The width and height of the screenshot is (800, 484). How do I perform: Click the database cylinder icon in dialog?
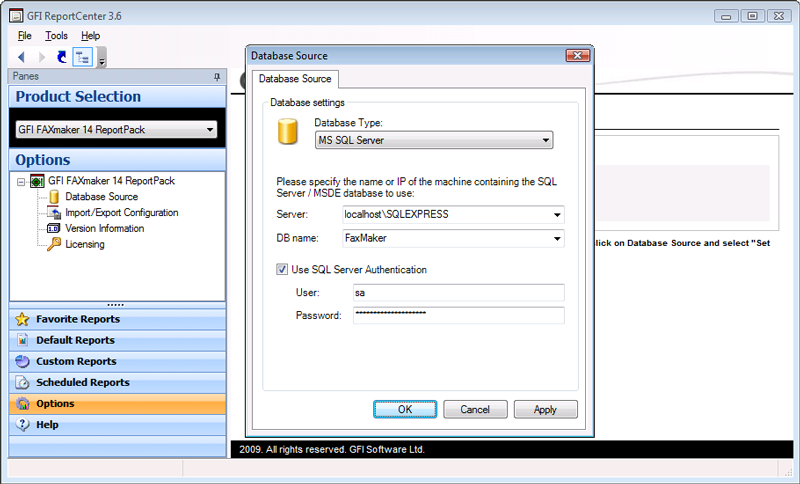coord(288,132)
